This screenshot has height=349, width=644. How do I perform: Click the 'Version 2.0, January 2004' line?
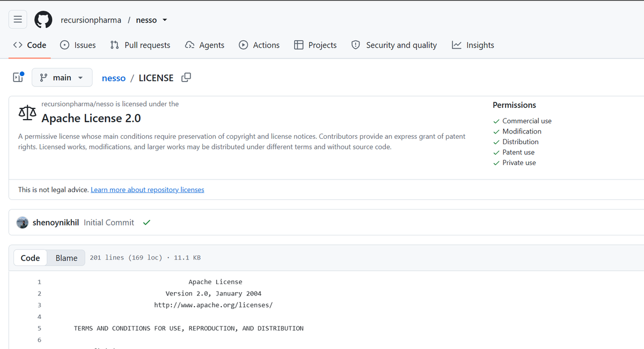214,294
